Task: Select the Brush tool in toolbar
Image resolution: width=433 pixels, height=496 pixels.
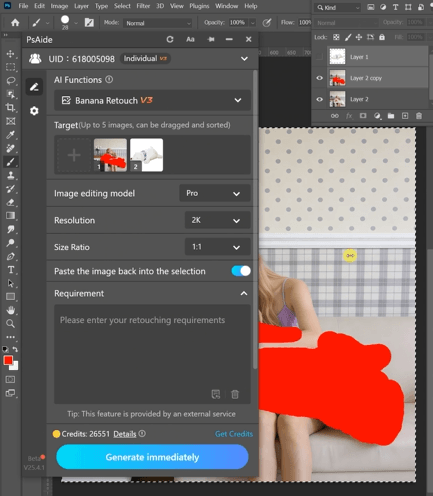Action: click(x=10, y=162)
